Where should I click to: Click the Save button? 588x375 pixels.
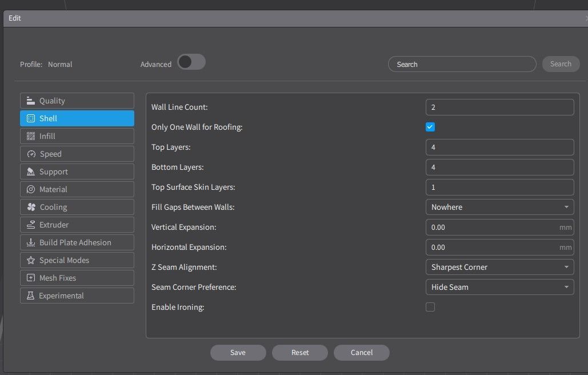[238, 353]
